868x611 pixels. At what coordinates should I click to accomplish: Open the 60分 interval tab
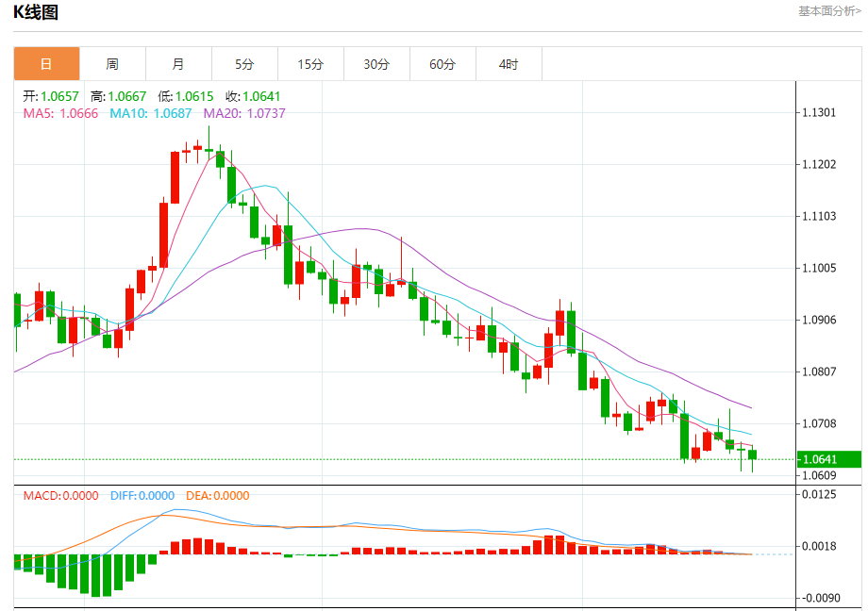442,64
